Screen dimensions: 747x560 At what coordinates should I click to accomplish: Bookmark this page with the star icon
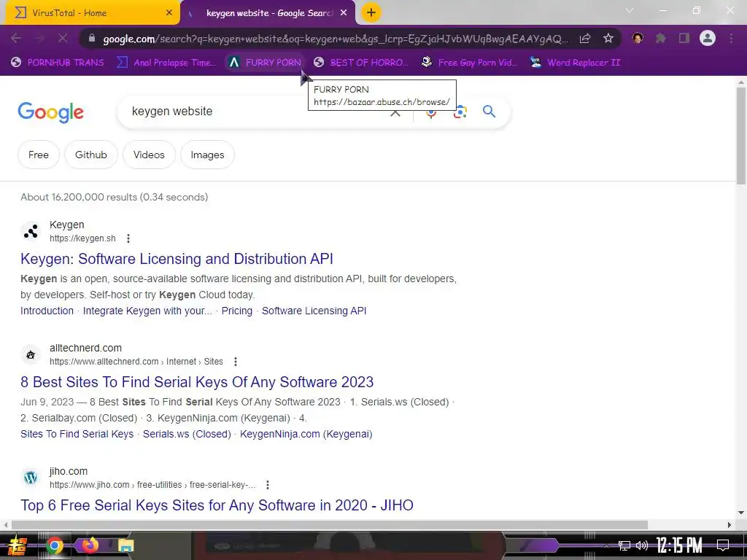coord(608,39)
